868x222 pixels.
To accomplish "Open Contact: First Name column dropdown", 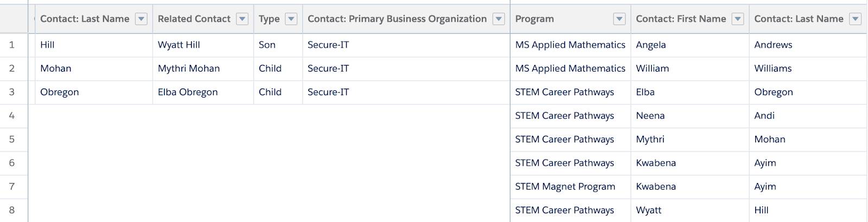I will click(738, 19).
